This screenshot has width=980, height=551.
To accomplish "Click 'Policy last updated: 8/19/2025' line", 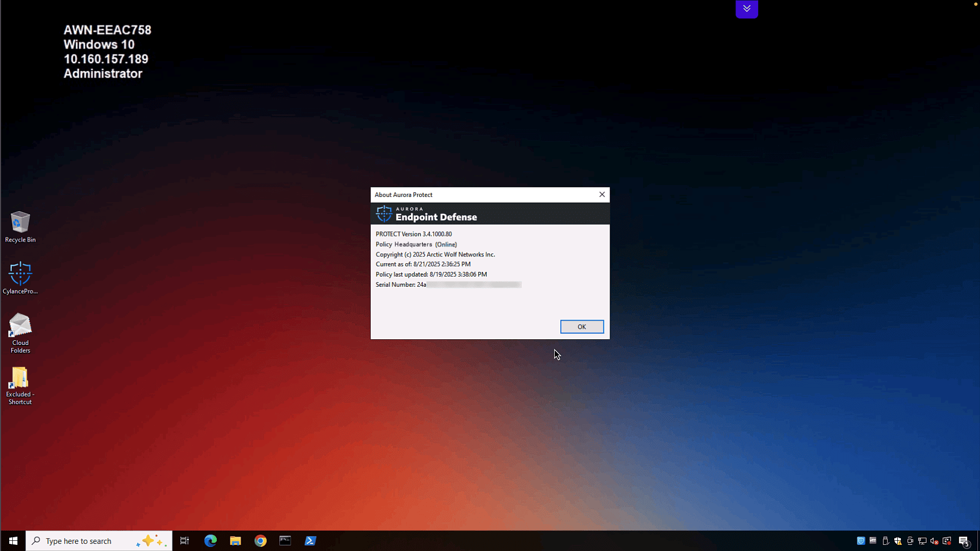I will [431, 274].
